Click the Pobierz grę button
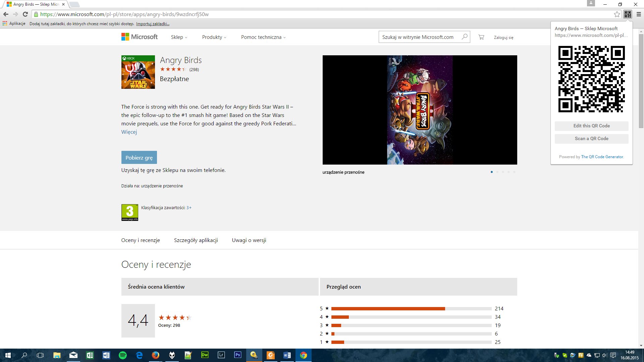The width and height of the screenshot is (644, 362). pyautogui.click(x=139, y=158)
